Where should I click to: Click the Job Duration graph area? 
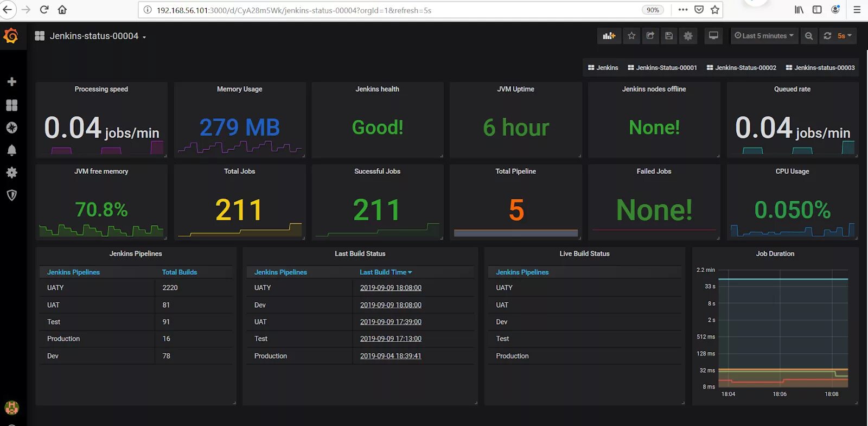click(x=783, y=329)
